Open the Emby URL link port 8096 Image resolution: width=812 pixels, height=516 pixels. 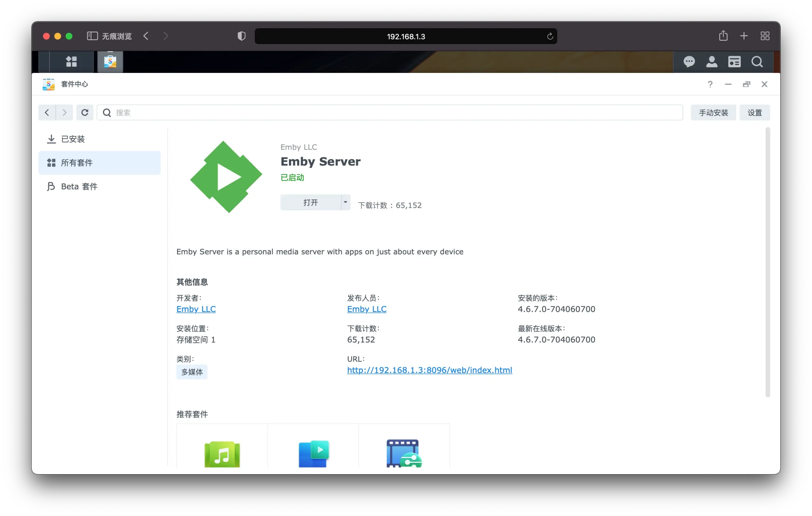pos(429,370)
